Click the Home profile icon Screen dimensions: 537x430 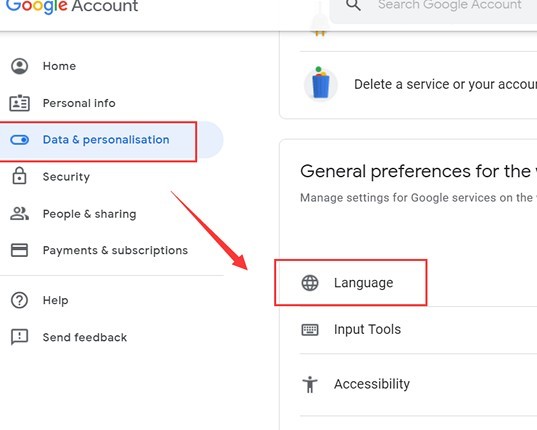pyautogui.click(x=20, y=66)
